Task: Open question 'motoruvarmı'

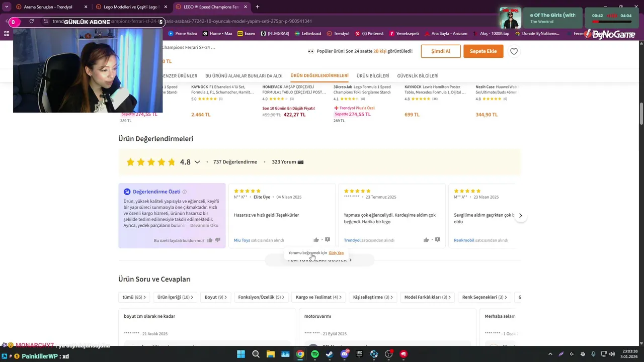Action: click(x=318, y=316)
